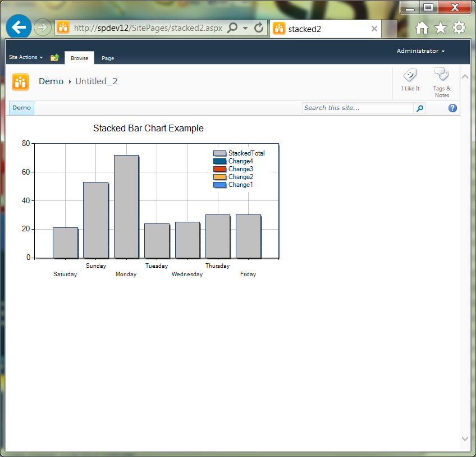Viewport: 476px width, 457px height.
Task: Open Help with the blue question icon
Action: pos(452,108)
